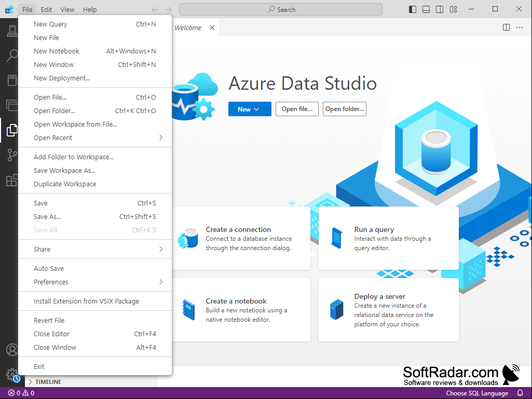
Task: Choose Open Folder... in the File menu
Action: click(x=95, y=111)
